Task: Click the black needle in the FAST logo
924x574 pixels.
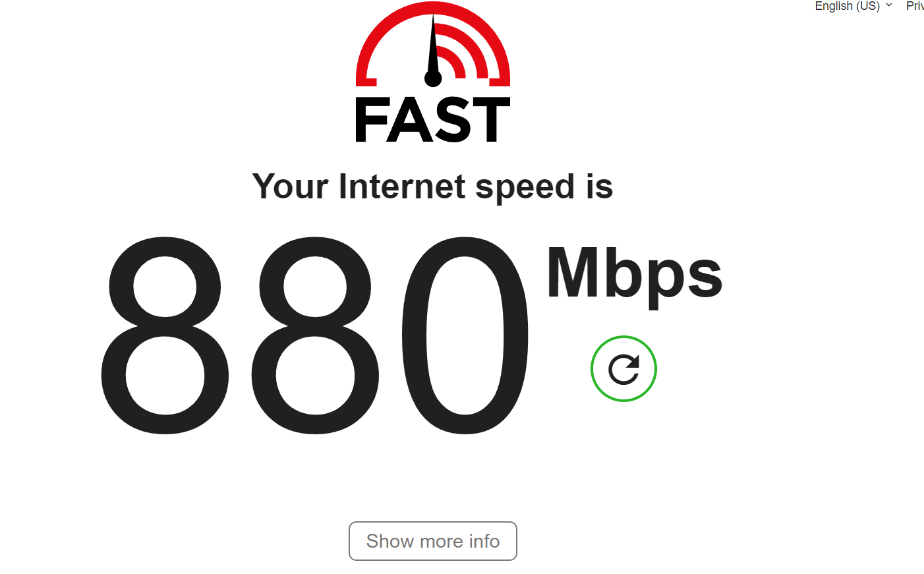Action: pyautogui.click(x=433, y=46)
